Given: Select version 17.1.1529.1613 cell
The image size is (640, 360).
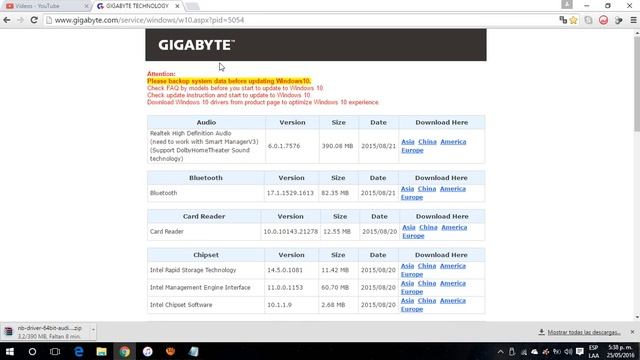Looking at the screenshot, I should point(290,193).
